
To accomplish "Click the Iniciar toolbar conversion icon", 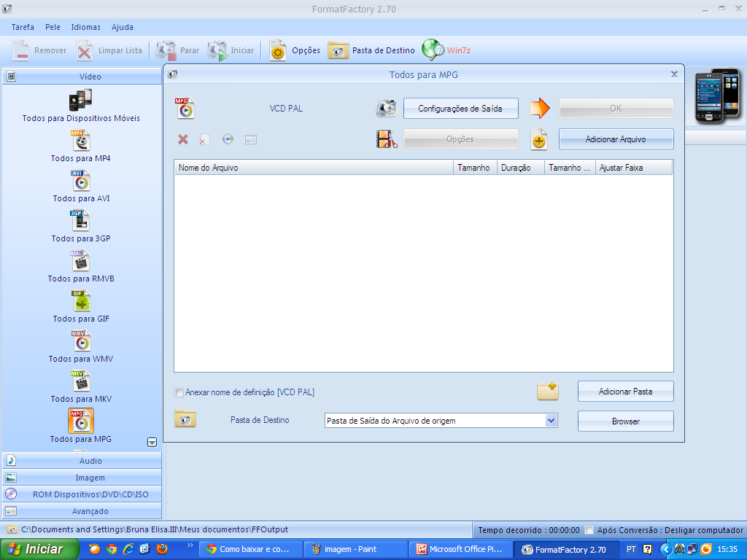I will click(x=217, y=50).
